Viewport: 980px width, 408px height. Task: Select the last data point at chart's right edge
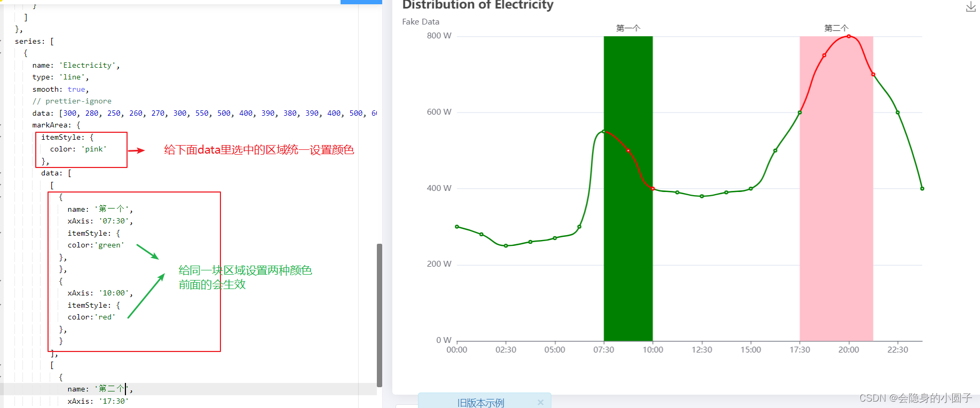point(922,188)
